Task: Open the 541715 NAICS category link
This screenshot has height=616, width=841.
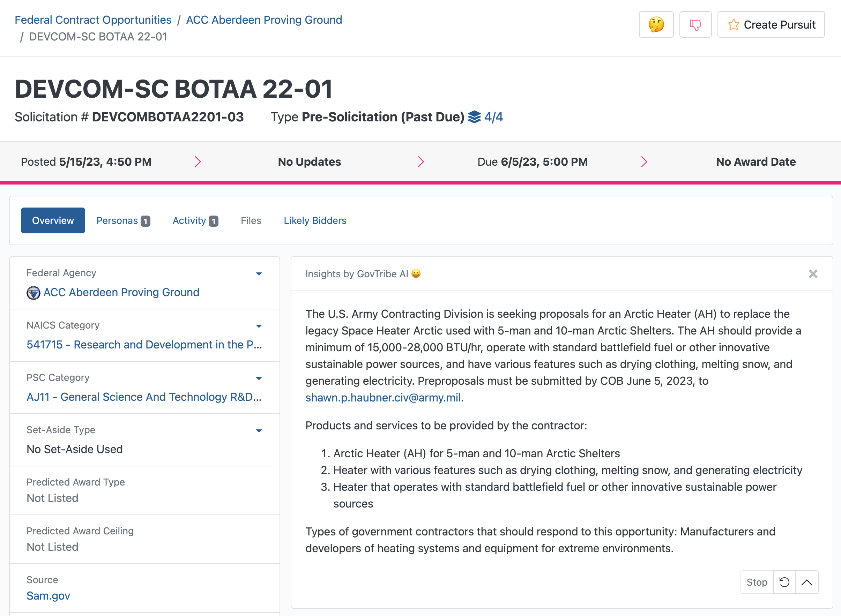Action: (x=144, y=345)
